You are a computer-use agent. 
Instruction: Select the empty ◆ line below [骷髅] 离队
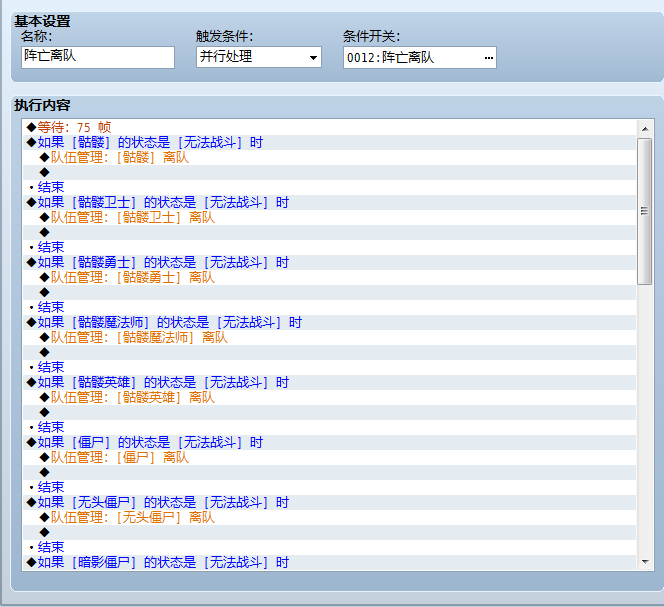(x=329, y=172)
